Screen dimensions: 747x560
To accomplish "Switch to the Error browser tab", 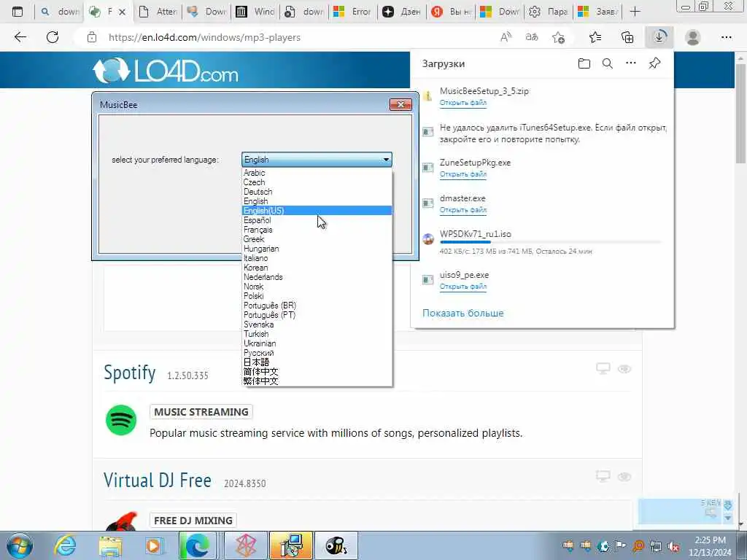I will (x=353, y=12).
